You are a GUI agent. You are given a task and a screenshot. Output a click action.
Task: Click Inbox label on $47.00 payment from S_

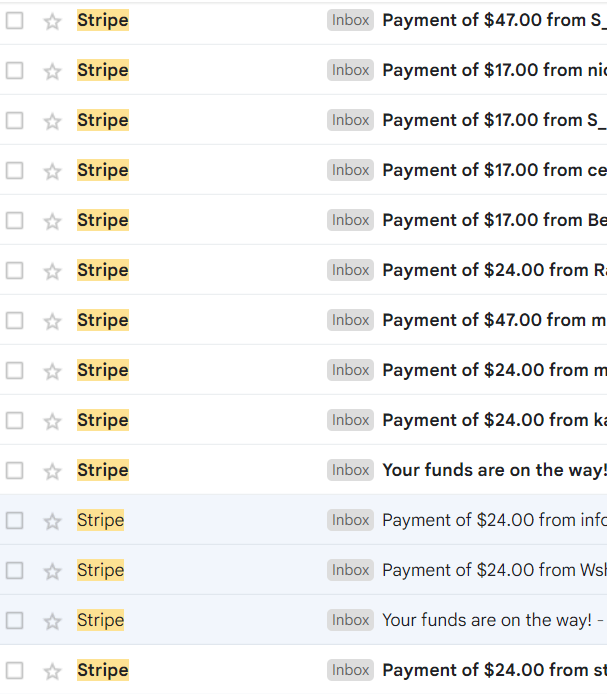[350, 20]
